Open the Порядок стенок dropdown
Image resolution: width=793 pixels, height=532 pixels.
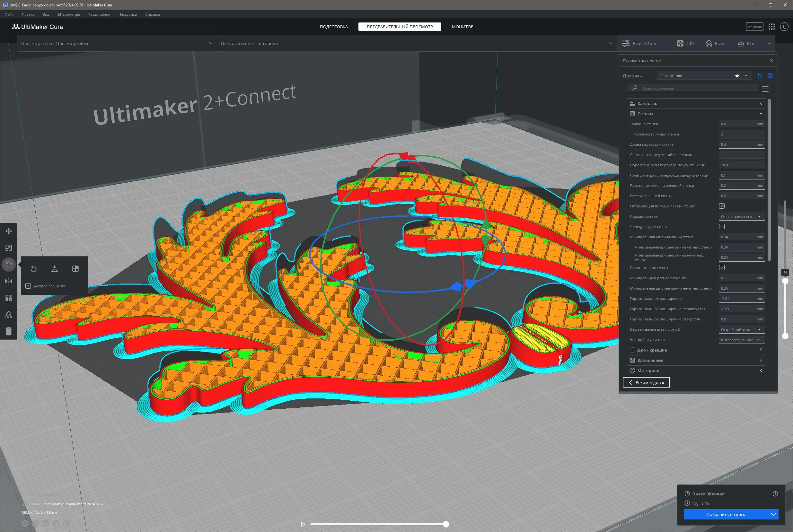point(741,216)
